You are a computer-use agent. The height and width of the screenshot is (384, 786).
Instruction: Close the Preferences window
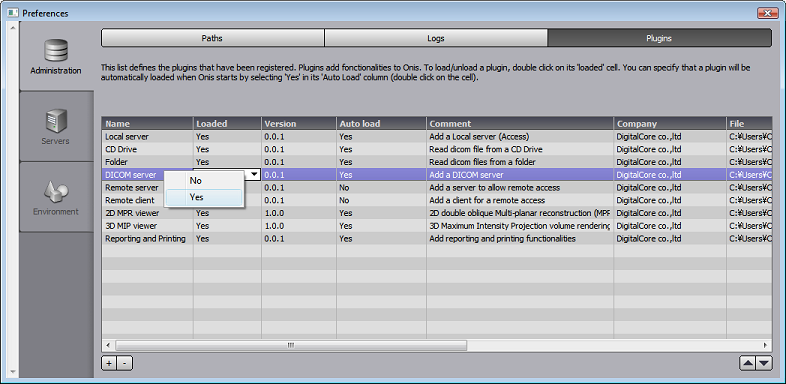(x=767, y=13)
